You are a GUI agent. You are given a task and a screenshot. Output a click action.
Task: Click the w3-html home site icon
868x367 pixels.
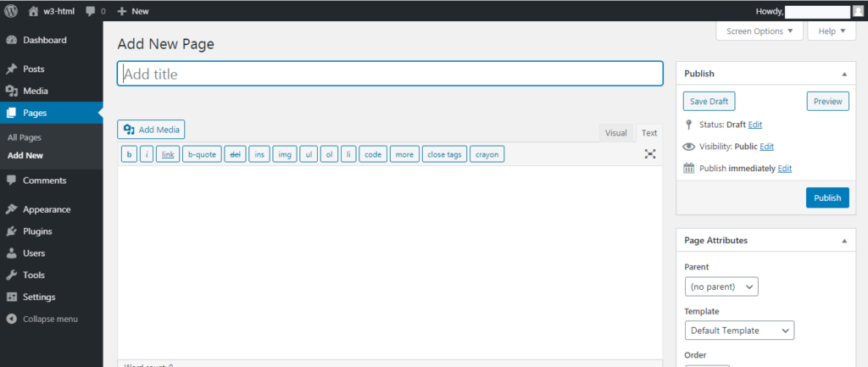(x=33, y=11)
